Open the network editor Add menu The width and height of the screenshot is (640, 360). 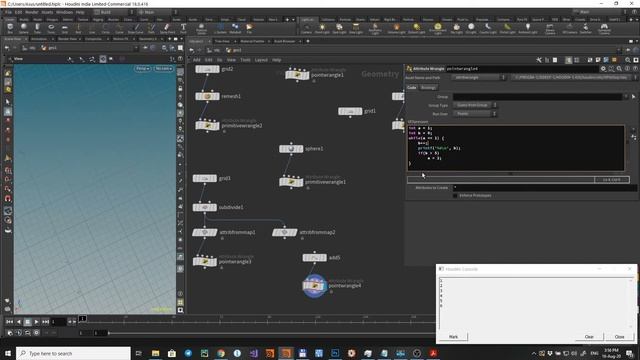tap(197, 60)
